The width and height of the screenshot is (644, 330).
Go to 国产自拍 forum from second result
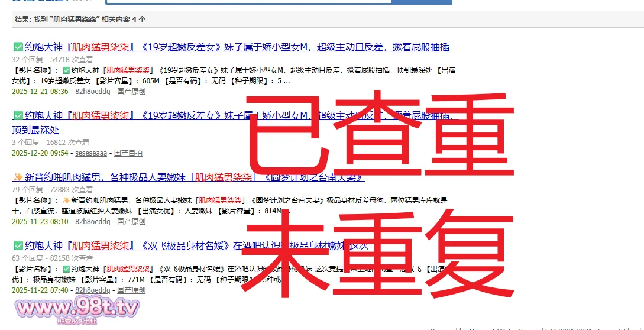(128, 153)
